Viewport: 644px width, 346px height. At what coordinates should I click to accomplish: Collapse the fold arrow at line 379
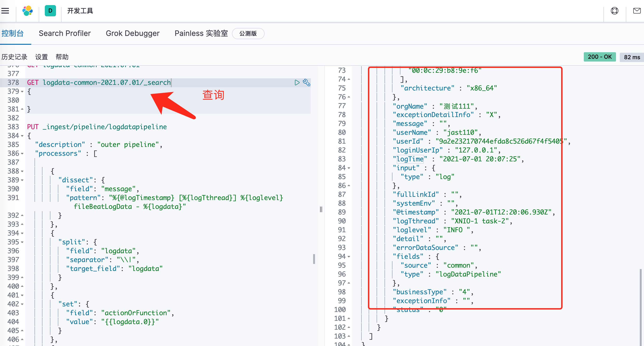pos(22,92)
